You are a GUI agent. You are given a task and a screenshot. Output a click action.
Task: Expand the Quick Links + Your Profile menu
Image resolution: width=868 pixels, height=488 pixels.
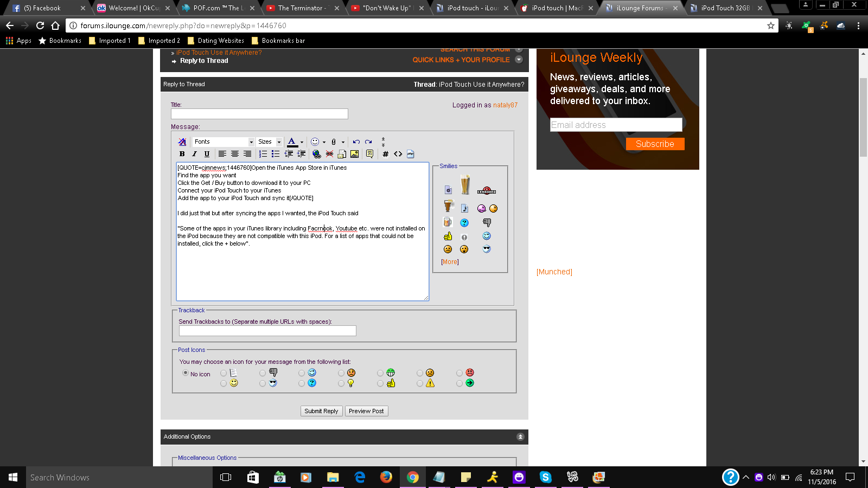pyautogui.click(x=519, y=60)
